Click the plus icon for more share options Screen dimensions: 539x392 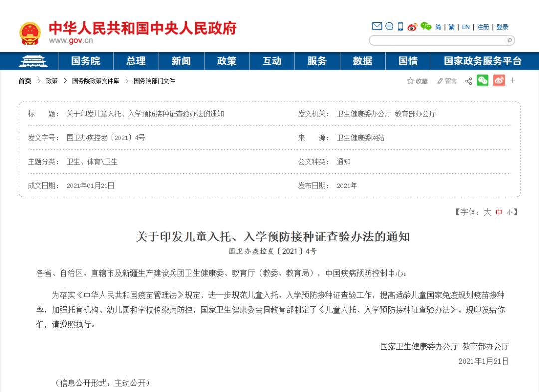pos(512,81)
